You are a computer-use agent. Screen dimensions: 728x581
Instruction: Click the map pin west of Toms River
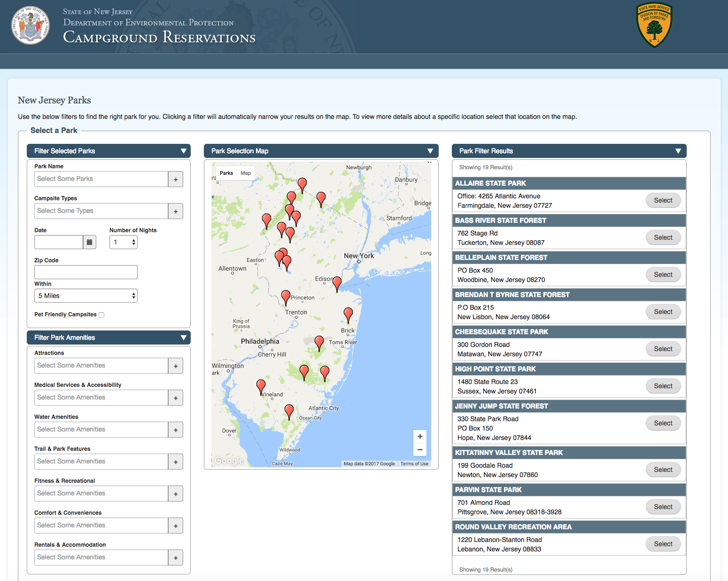point(319,343)
